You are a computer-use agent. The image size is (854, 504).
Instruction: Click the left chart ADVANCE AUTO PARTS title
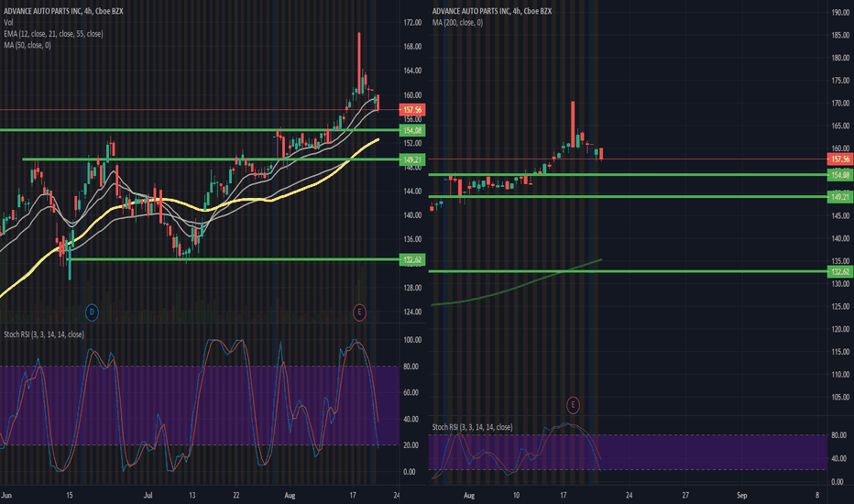63,11
